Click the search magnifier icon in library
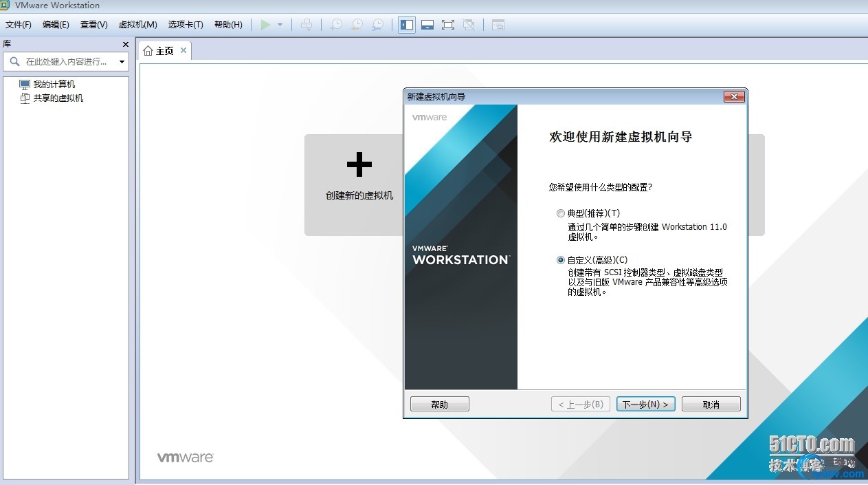Screen dimensions: 868x485 [14, 61]
